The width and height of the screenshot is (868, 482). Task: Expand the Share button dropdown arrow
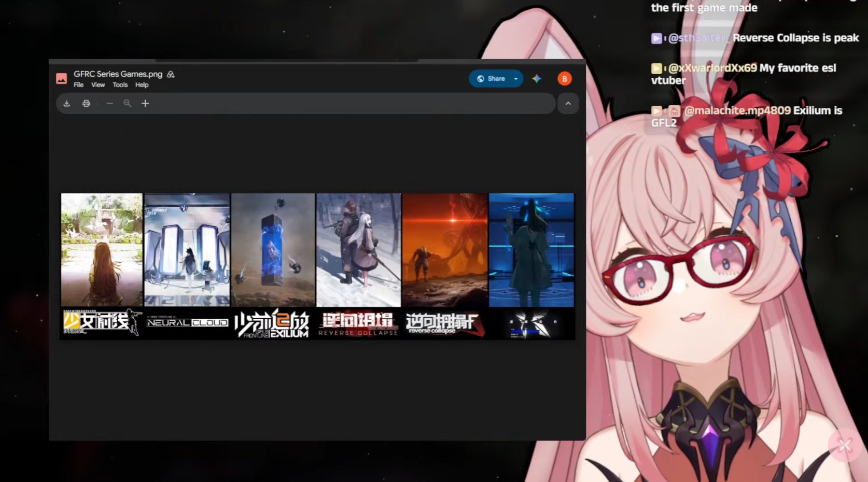coord(516,79)
